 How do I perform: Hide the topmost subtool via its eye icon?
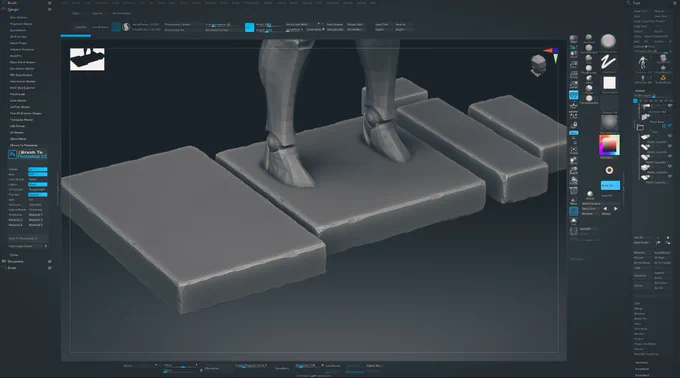[x=670, y=106]
